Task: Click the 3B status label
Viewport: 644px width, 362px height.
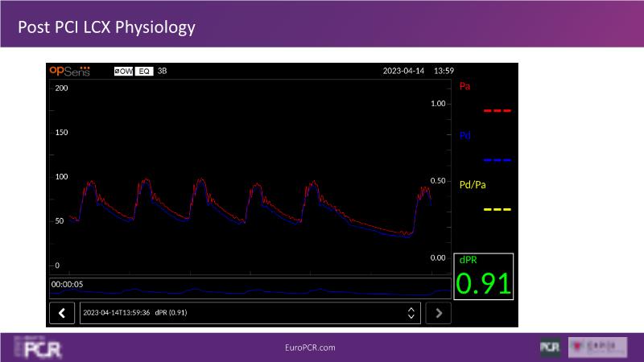Action: [x=162, y=72]
